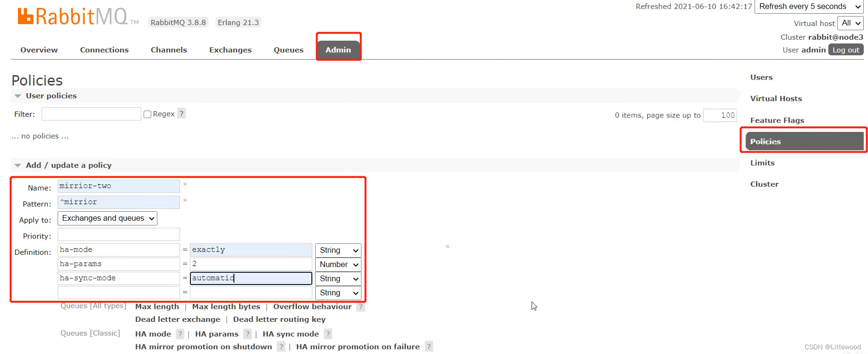868x354 pixels.
Task: Open help icon for HA params
Action: [248, 334]
